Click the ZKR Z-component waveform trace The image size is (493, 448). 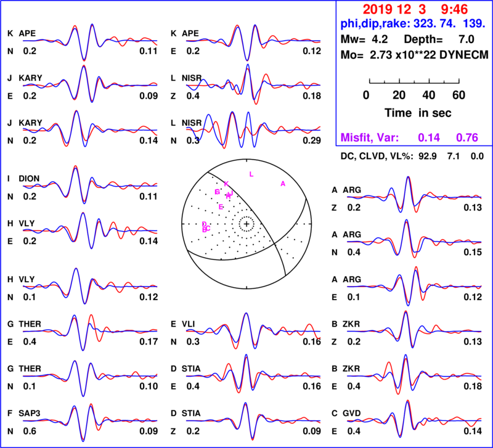(414, 329)
